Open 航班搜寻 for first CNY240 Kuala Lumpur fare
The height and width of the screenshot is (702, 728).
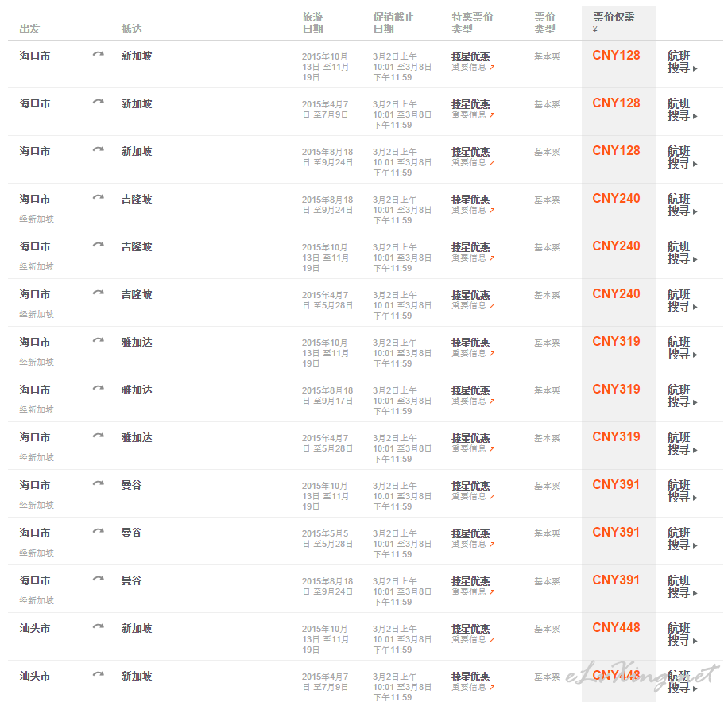pos(682,205)
